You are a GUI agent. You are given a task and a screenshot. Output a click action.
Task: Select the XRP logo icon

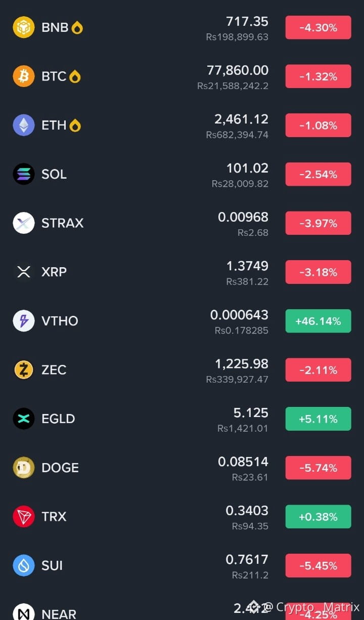click(x=24, y=272)
